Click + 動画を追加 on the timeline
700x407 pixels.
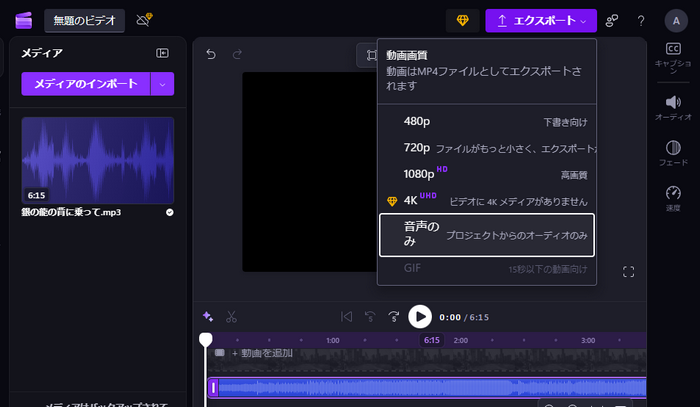point(262,353)
